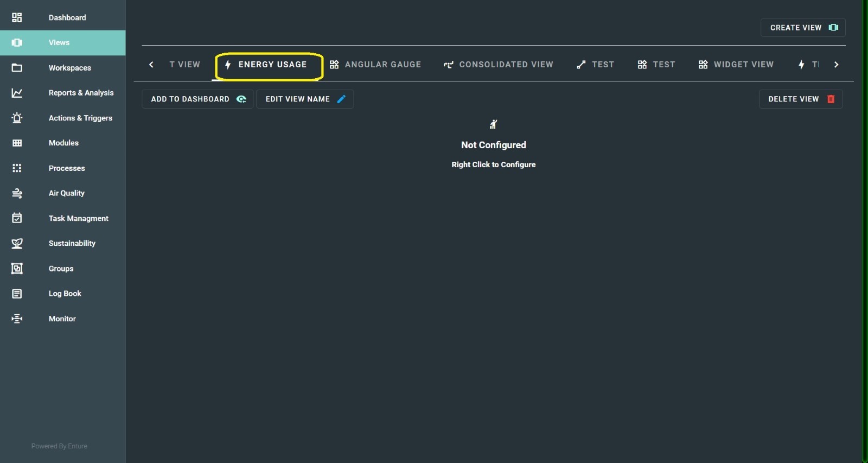Click the Right Click to Configure text
Viewport: 868px width, 463px height.
pyautogui.click(x=494, y=164)
